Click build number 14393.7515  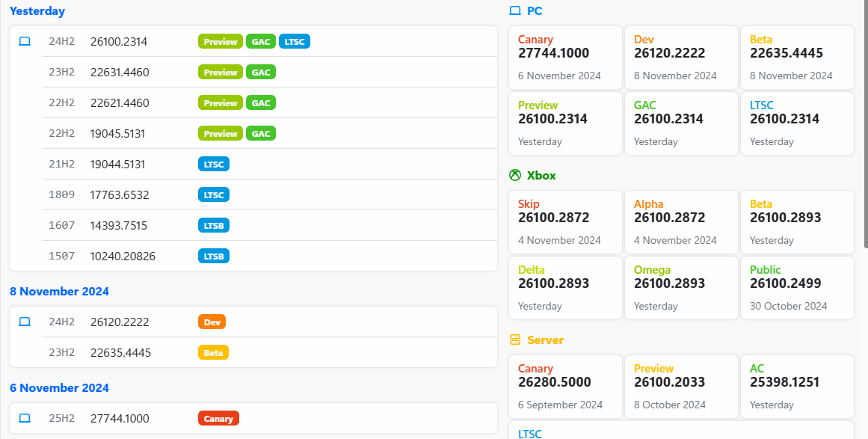(x=118, y=225)
